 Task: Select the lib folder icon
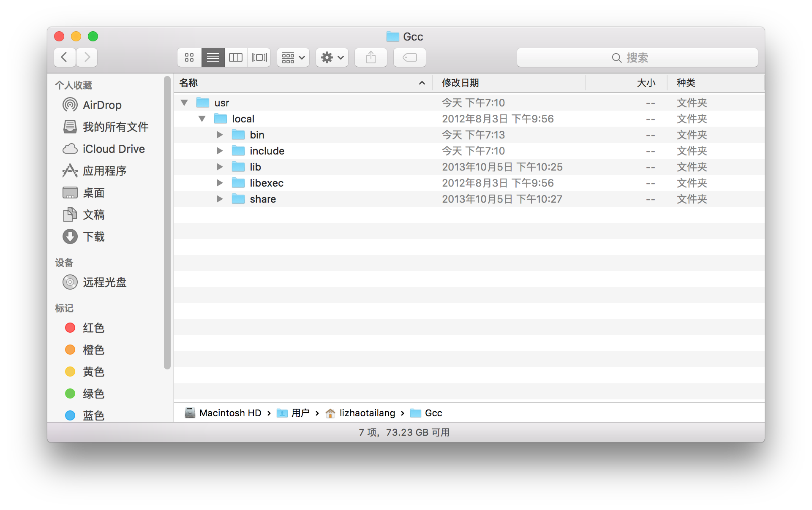pyautogui.click(x=238, y=167)
